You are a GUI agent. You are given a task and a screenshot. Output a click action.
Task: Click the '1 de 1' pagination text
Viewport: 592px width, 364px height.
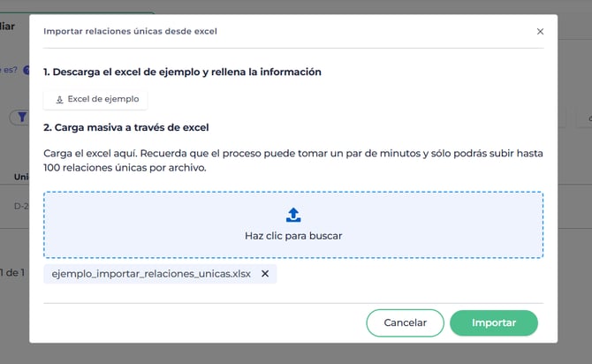coord(14,272)
